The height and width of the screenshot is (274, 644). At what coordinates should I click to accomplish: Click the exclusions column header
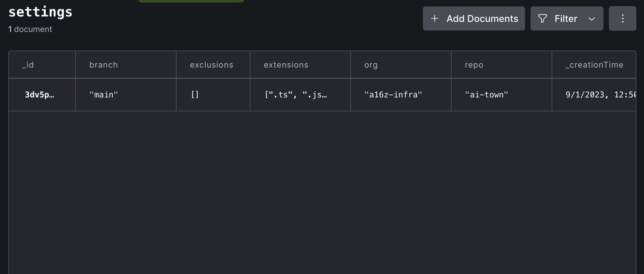tap(211, 65)
